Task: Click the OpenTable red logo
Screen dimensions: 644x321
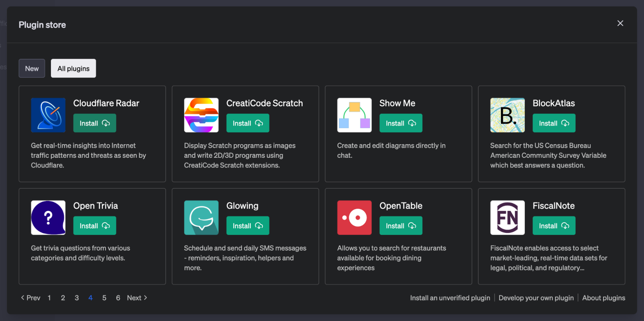Action: [x=354, y=218]
